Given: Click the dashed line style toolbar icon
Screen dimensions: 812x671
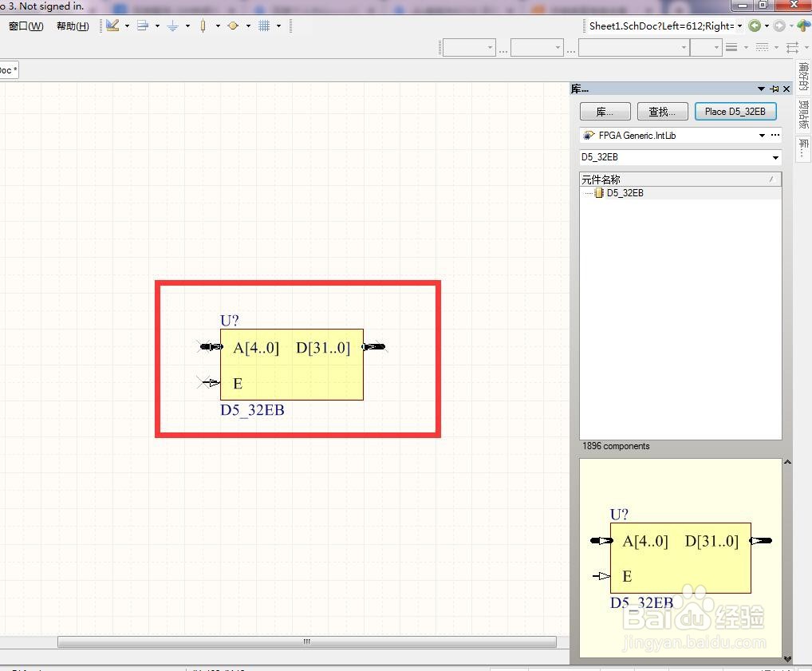Looking at the screenshot, I should [x=762, y=48].
